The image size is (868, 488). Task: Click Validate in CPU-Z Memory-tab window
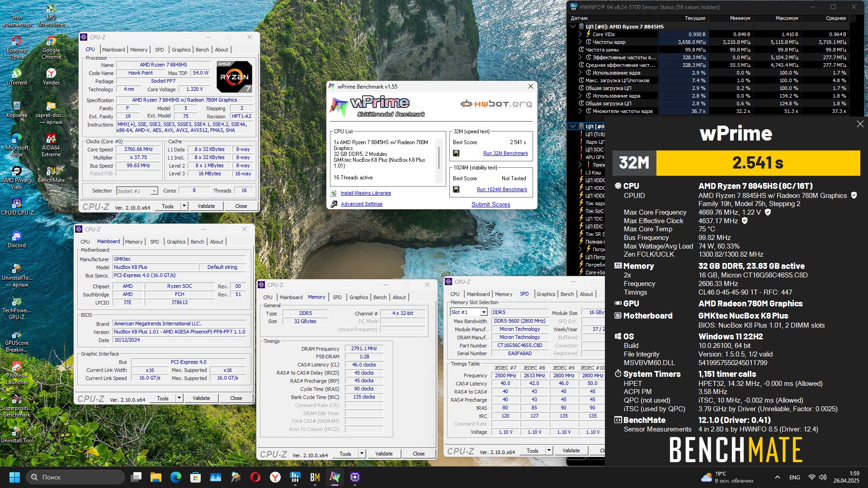point(384,454)
